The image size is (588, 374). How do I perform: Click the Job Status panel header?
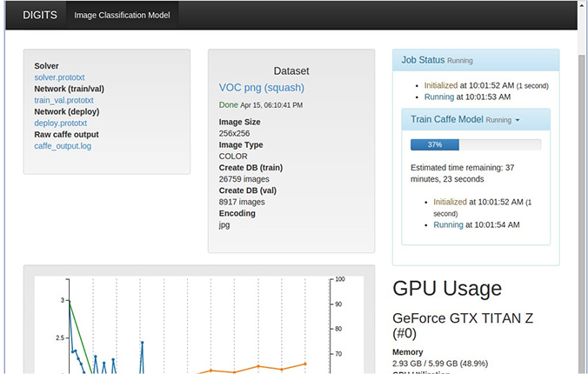[x=476, y=60]
